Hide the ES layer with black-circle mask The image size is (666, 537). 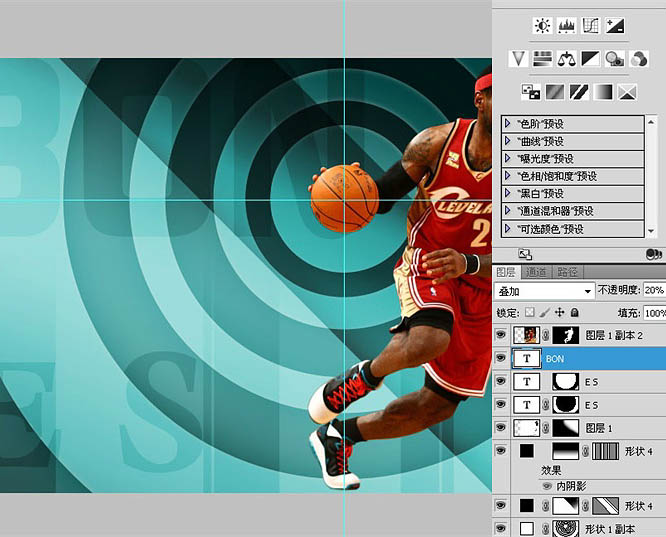(x=501, y=404)
